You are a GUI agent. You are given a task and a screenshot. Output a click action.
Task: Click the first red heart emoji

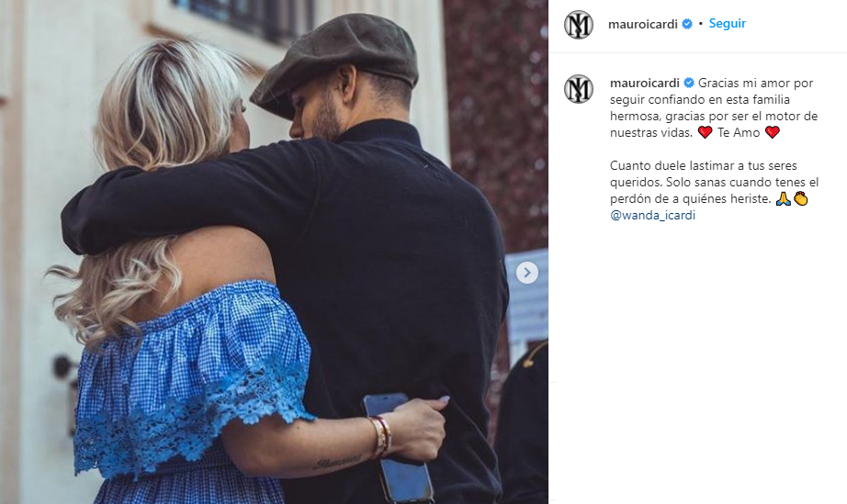click(705, 132)
